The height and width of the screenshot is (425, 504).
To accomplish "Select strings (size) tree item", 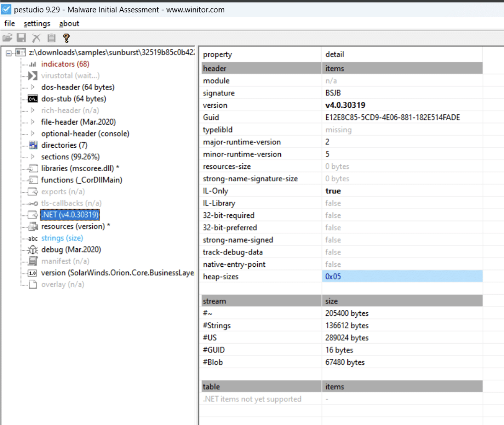I will [x=62, y=238].
